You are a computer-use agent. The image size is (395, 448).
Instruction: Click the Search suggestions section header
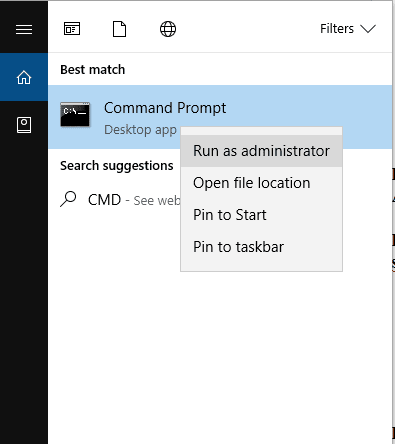point(117,166)
